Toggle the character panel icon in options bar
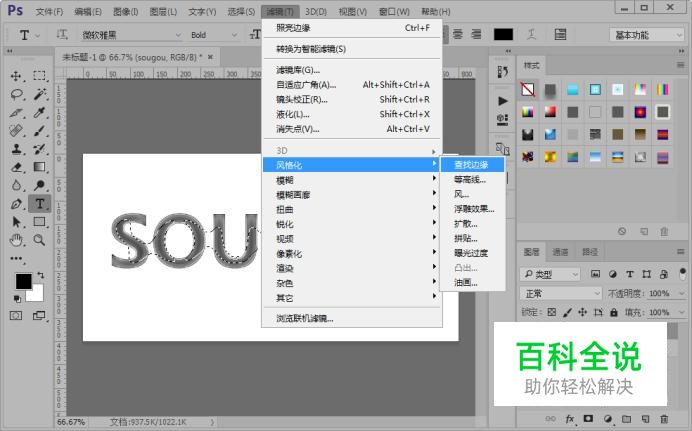Viewport: 692px width, 431px height. point(560,34)
